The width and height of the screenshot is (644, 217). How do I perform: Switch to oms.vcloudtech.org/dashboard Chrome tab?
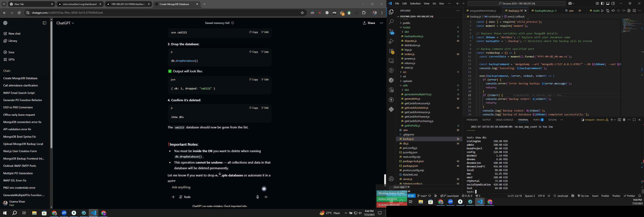coord(80,4)
